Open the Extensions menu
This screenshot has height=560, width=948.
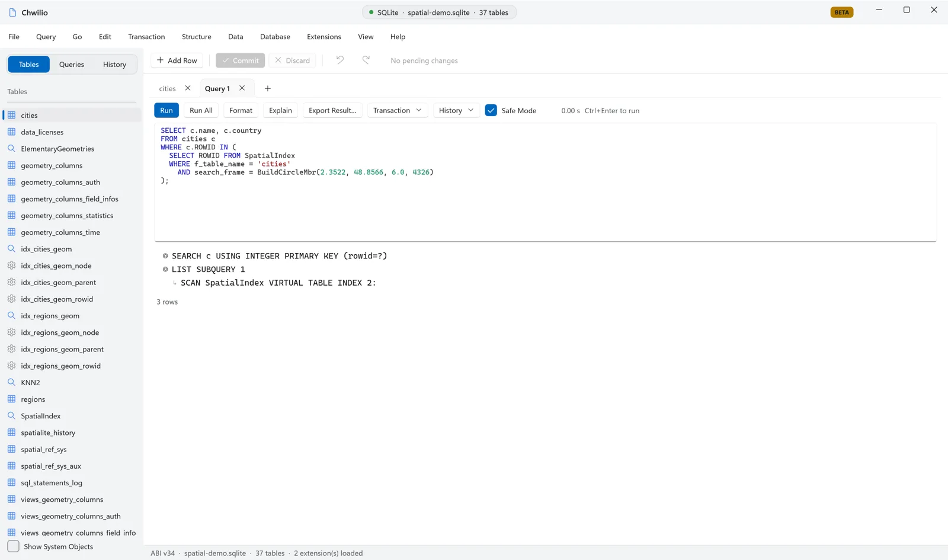(324, 37)
